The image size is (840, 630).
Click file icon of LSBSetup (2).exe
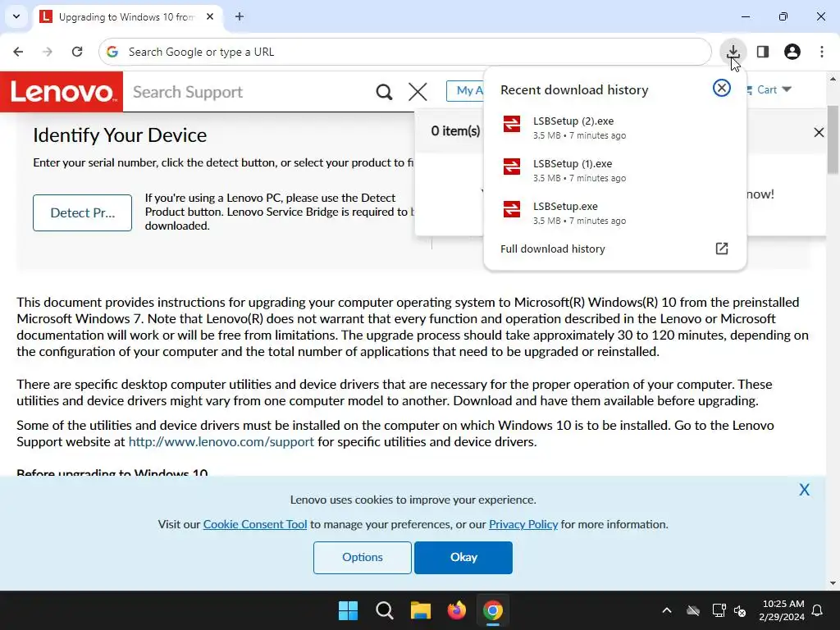[512, 124]
